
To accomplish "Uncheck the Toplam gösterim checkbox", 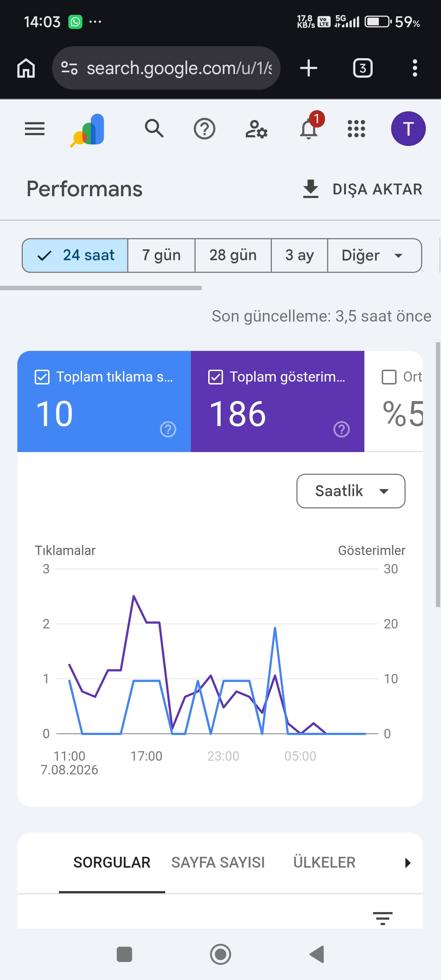I will (x=215, y=377).
